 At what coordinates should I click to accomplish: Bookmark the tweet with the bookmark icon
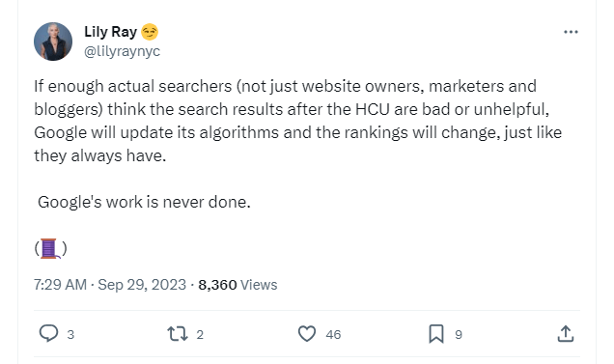(436, 334)
